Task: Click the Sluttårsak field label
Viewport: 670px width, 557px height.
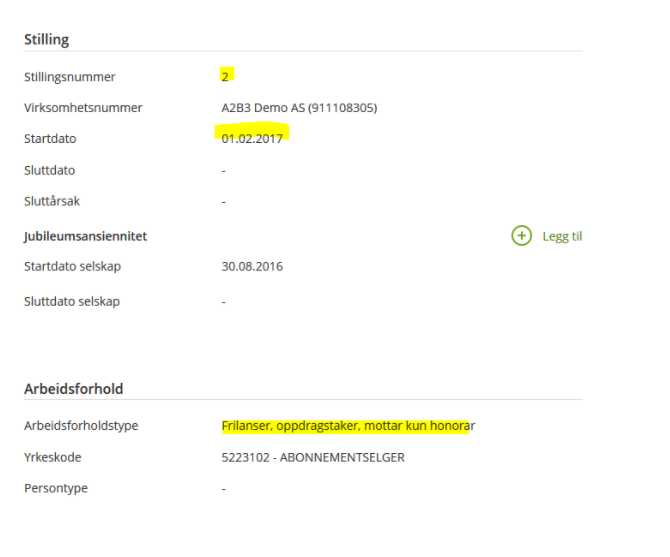Action: [51, 200]
